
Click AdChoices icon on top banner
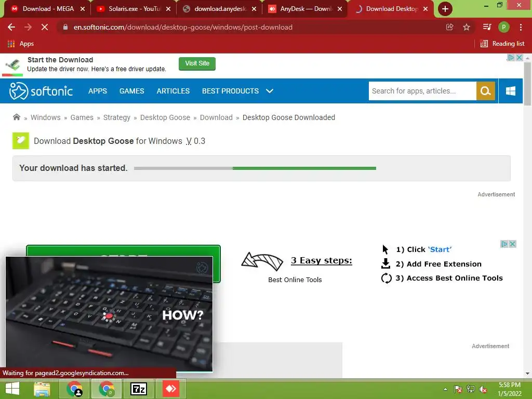[511, 58]
